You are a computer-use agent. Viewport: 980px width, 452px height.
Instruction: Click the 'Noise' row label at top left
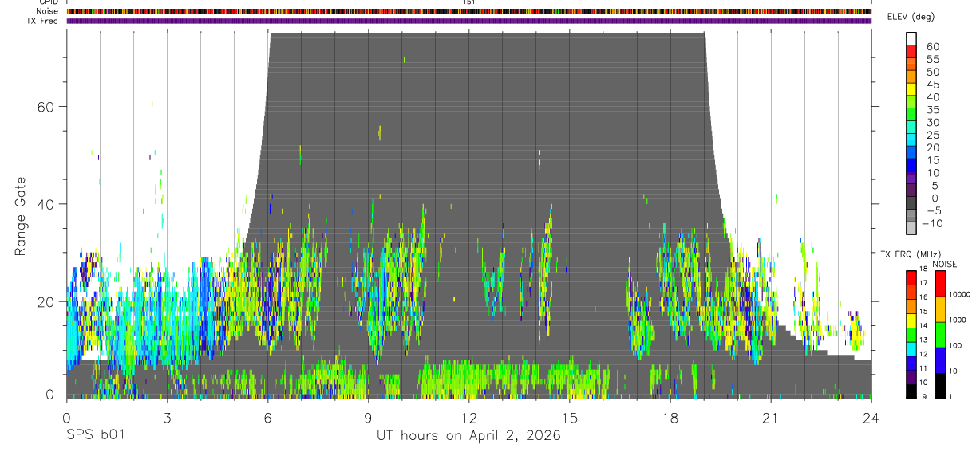[48, 11]
